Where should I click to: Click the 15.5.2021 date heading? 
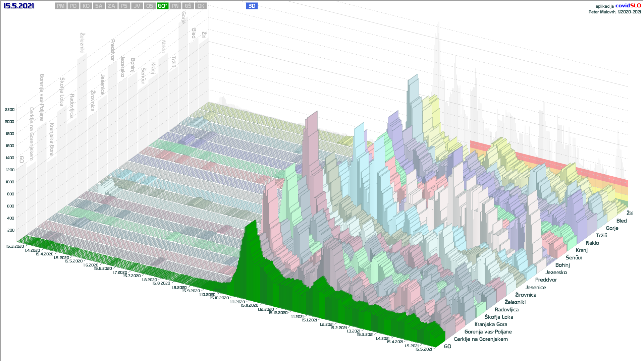(19, 6)
